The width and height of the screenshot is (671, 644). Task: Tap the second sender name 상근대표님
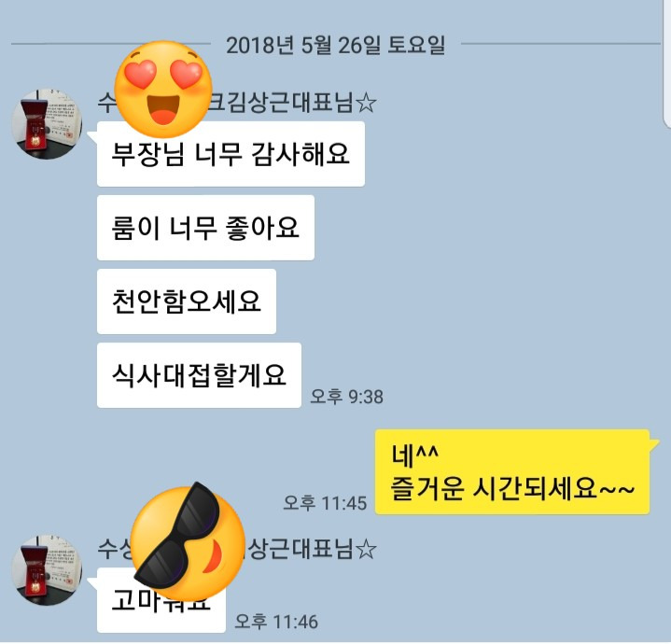[x=300, y=549]
